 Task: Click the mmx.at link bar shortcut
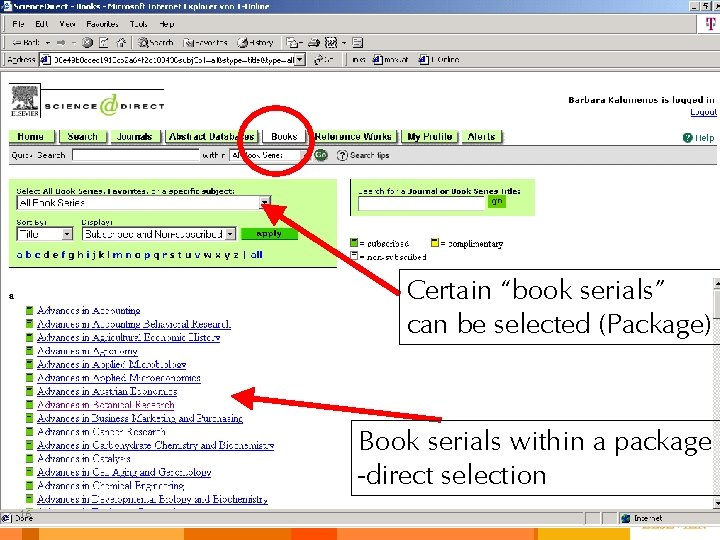point(390,60)
